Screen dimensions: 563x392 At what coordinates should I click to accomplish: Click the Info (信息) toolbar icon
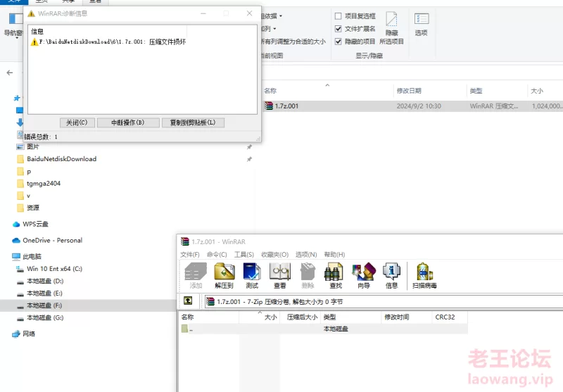(391, 275)
